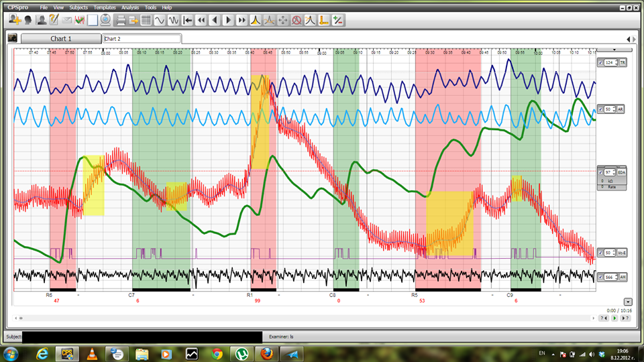Click the plus/minus scoring icon

[337, 19]
